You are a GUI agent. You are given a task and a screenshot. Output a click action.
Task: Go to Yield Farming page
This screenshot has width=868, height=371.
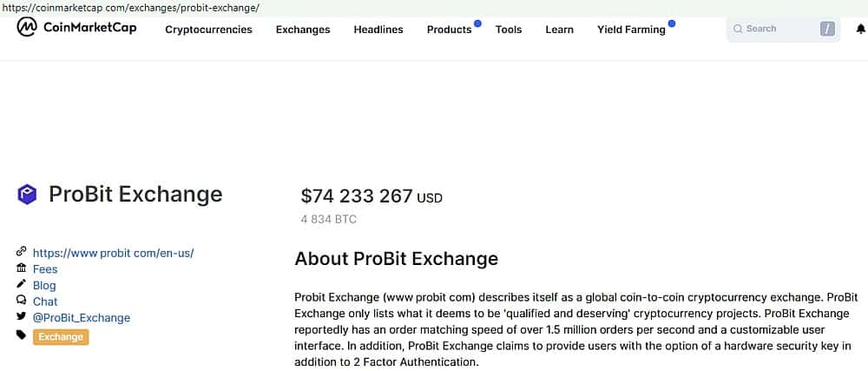click(x=631, y=30)
